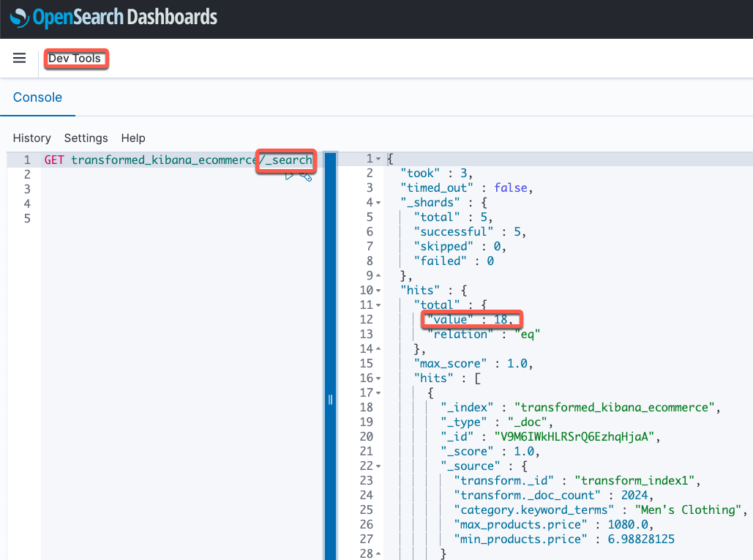Click the "total" : 5 shards line
The width and height of the screenshot is (753, 560).
point(454,217)
